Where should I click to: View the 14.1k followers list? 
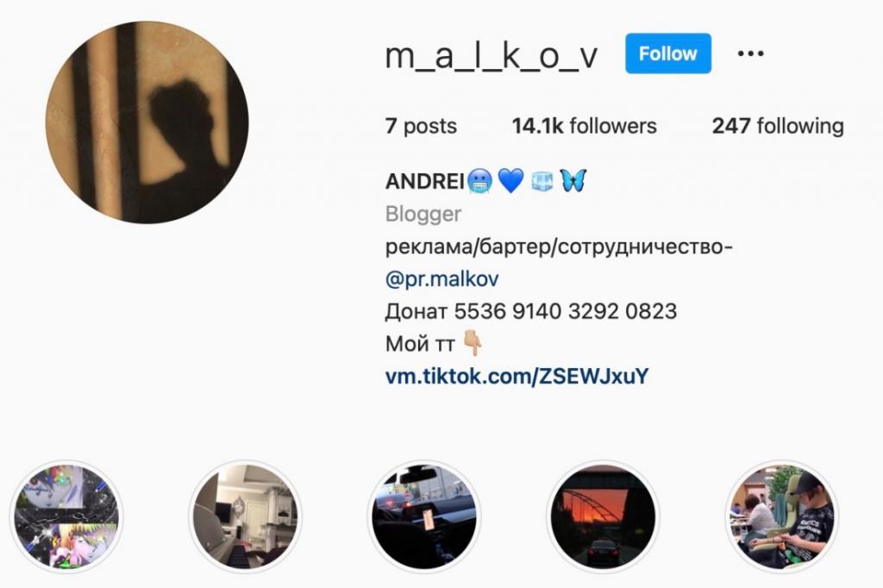(584, 126)
